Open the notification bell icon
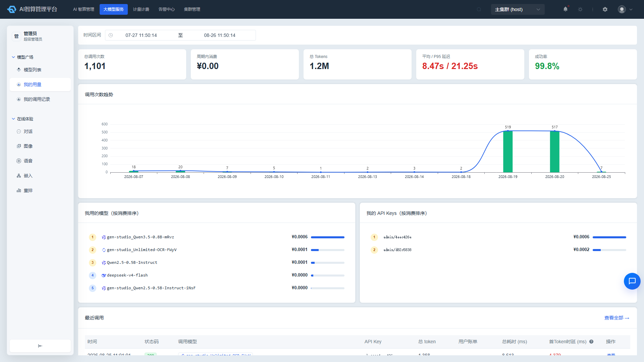The width and height of the screenshot is (644, 362). pyautogui.click(x=566, y=9)
